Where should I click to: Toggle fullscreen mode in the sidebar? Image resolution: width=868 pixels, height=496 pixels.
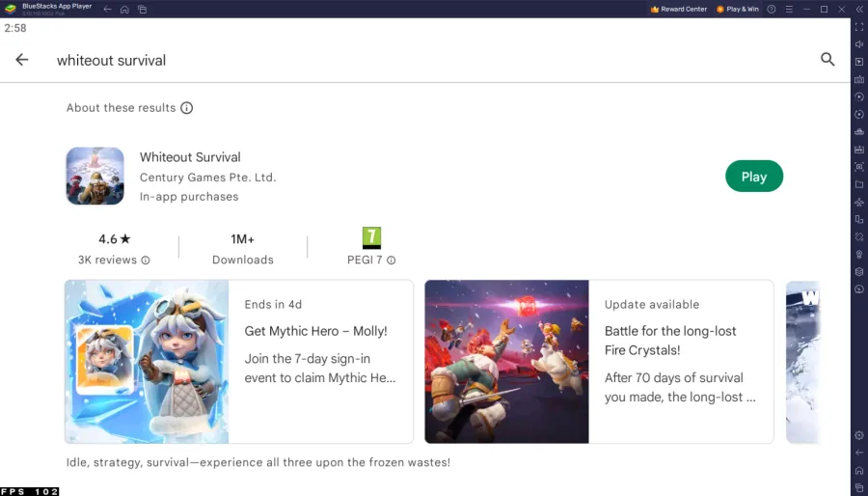[x=859, y=27]
